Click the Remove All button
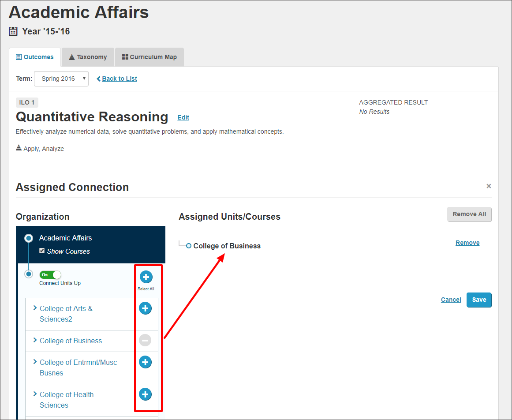Viewport: 512px width, 420px height. (x=469, y=214)
